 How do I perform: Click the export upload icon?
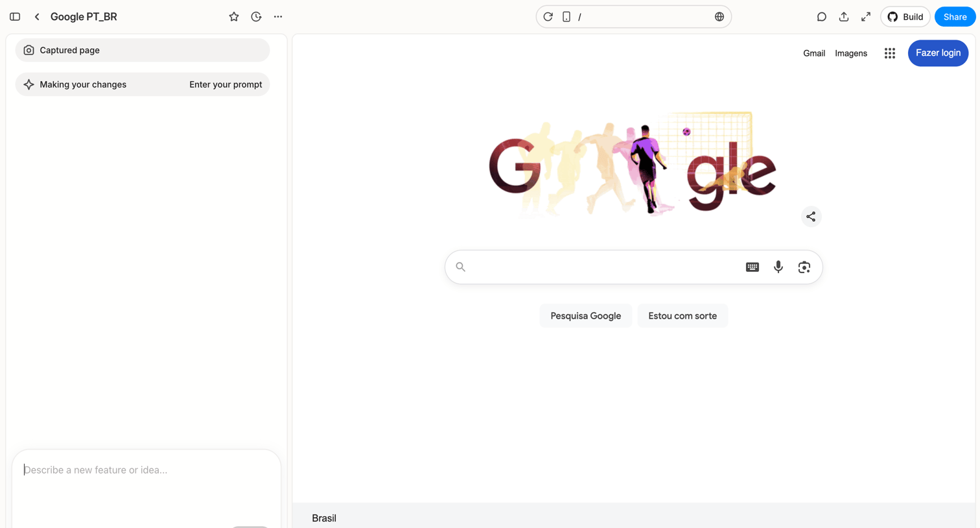point(843,17)
